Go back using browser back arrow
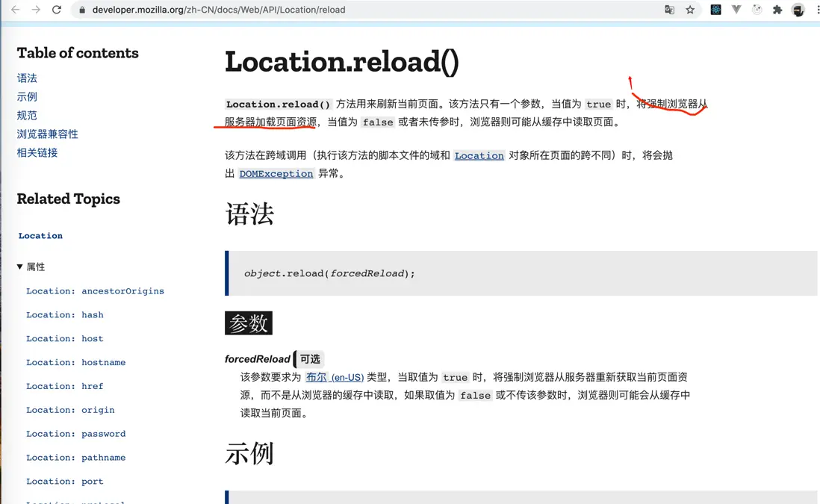 (x=15, y=10)
